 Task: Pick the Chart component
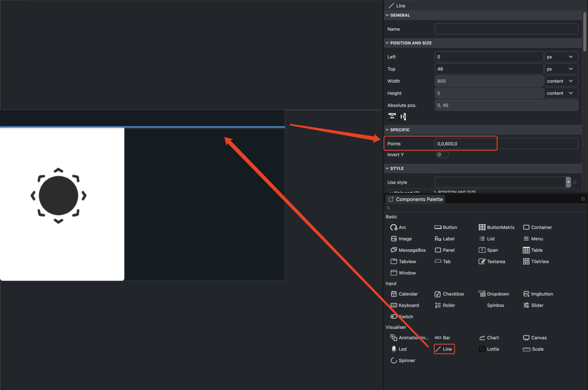489,338
